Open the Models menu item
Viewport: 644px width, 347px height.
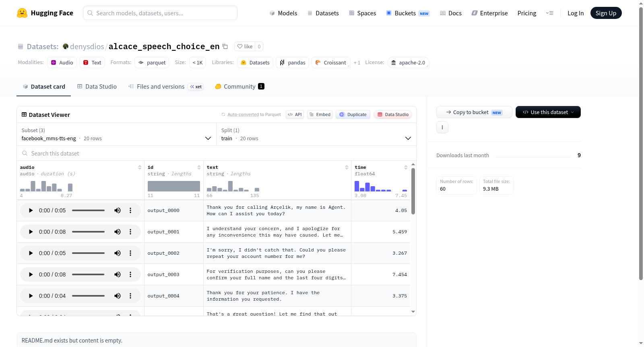[x=283, y=13]
